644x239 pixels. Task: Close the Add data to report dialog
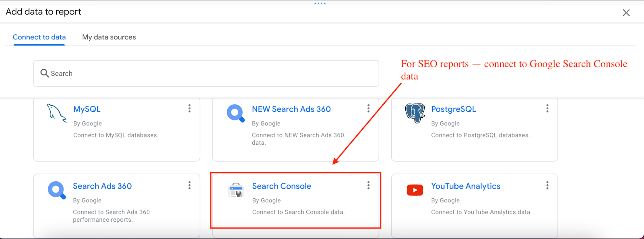click(626, 13)
